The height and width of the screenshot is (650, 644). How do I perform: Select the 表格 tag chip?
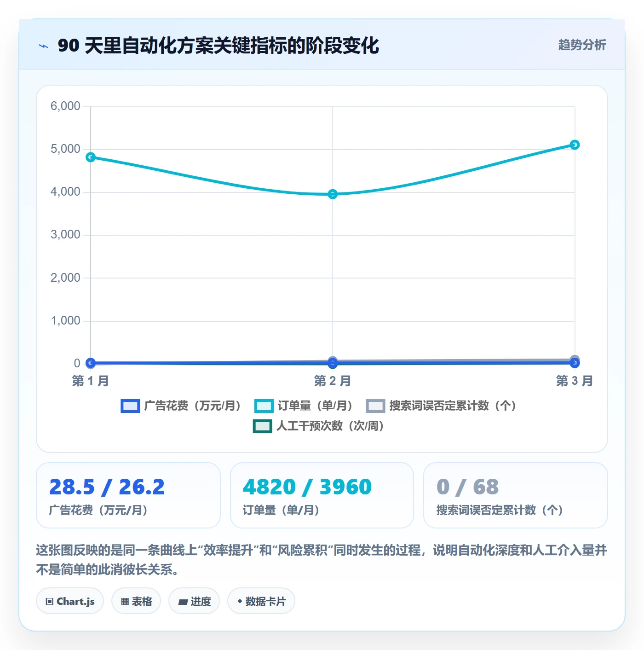click(x=136, y=601)
